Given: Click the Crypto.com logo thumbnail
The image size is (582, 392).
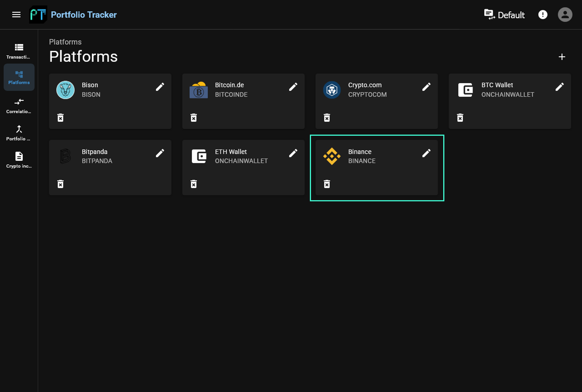Looking at the screenshot, I should pyautogui.click(x=332, y=90).
